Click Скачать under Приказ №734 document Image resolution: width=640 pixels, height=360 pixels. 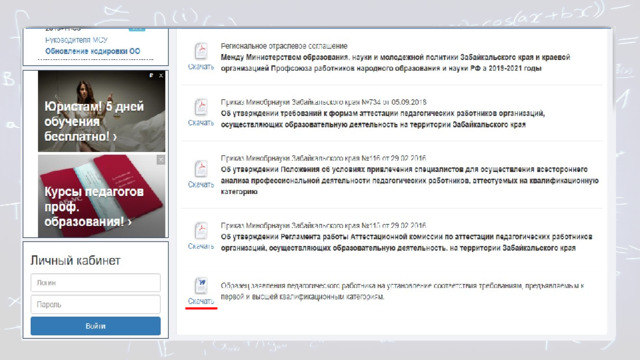coord(201,122)
